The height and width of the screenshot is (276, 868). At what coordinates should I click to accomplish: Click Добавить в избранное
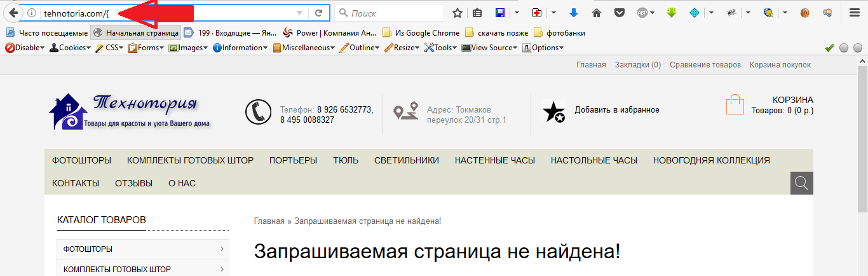click(x=617, y=110)
